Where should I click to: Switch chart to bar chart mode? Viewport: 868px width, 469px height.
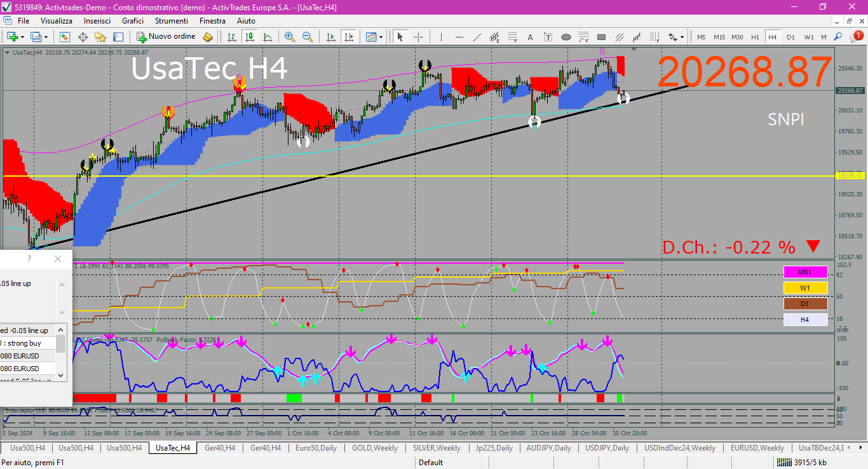(x=232, y=37)
